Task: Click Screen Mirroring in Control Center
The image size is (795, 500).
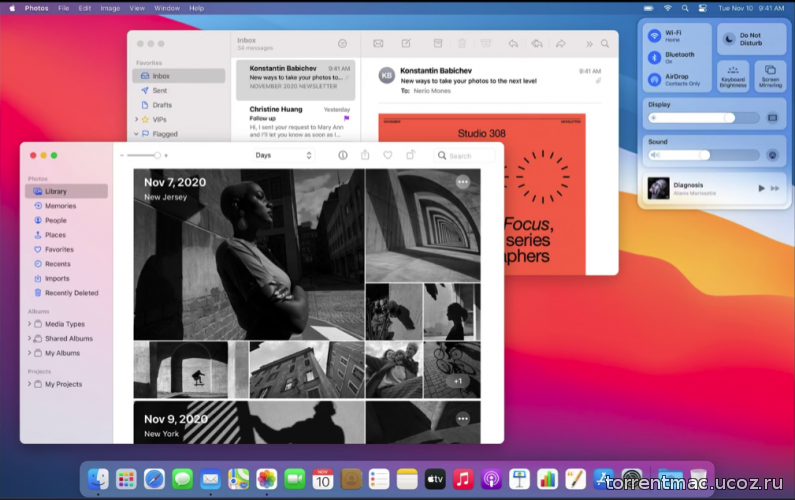Action: (x=770, y=76)
